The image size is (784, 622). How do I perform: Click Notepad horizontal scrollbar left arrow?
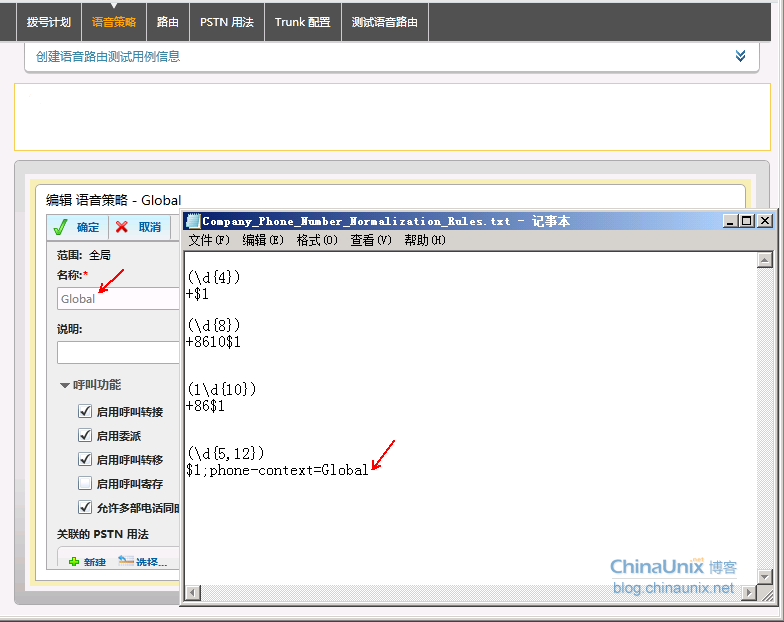point(193,593)
